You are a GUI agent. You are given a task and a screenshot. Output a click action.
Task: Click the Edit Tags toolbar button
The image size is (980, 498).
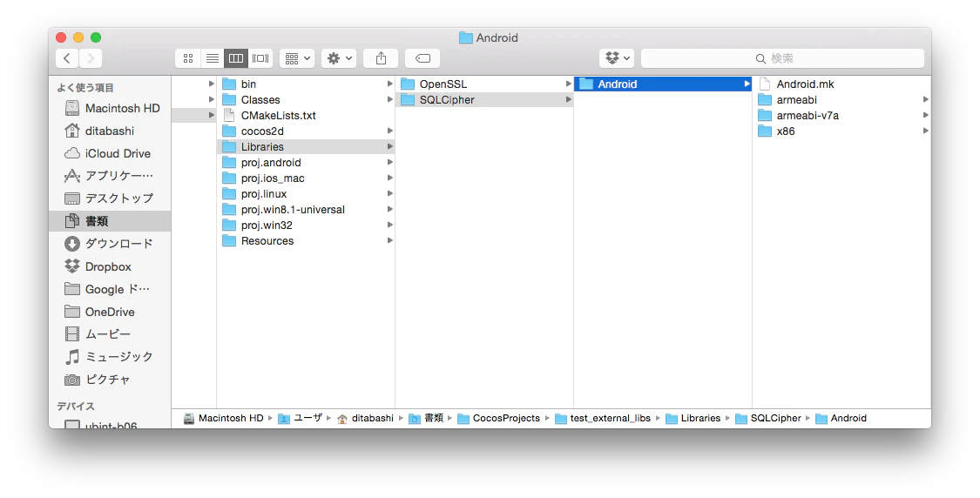[x=422, y=58]
